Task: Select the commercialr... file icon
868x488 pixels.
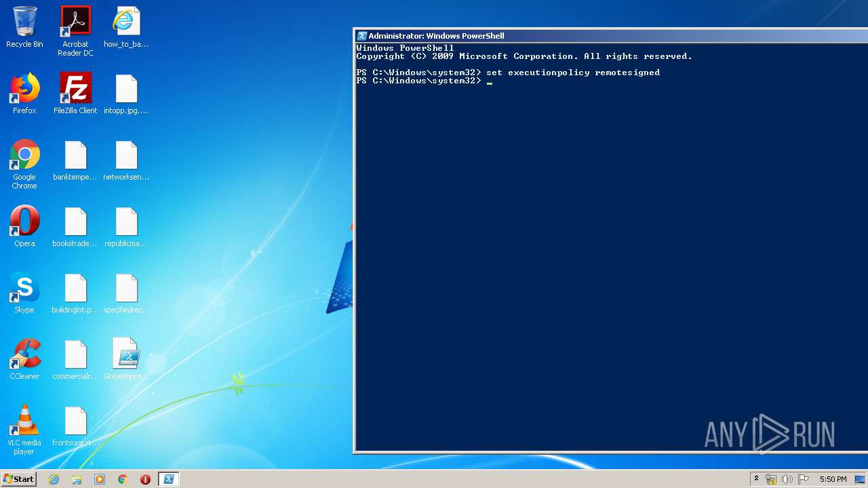Action: click(x=75, y=359)
